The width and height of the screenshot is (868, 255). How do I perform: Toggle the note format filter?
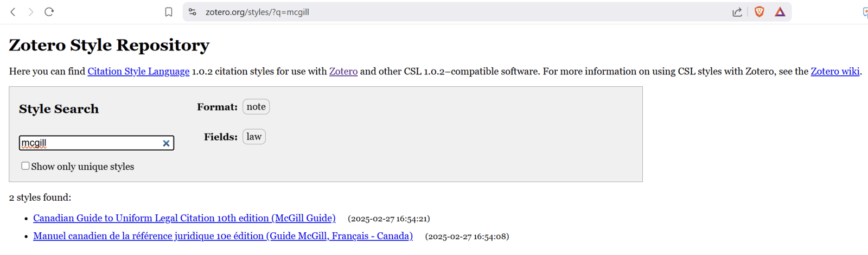[x=256, y=107]
